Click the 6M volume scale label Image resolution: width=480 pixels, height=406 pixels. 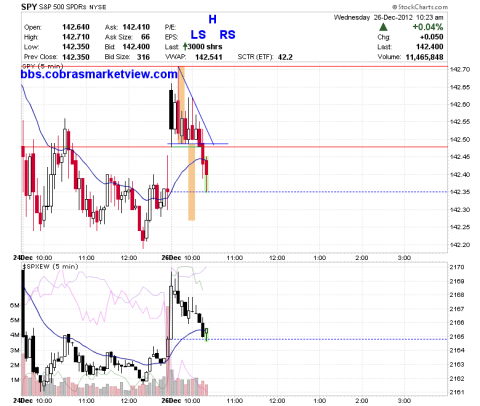click(15, 305)
